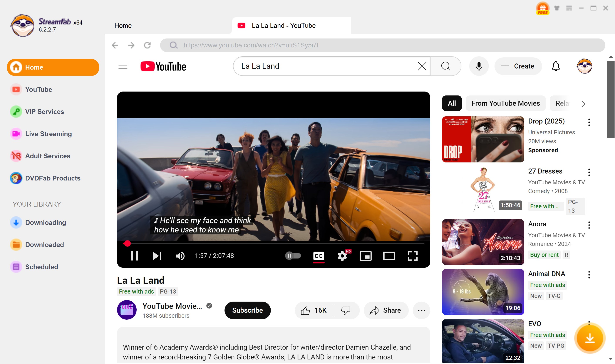
Task: Open the Anora movie title
Action: tap(537, 224)
